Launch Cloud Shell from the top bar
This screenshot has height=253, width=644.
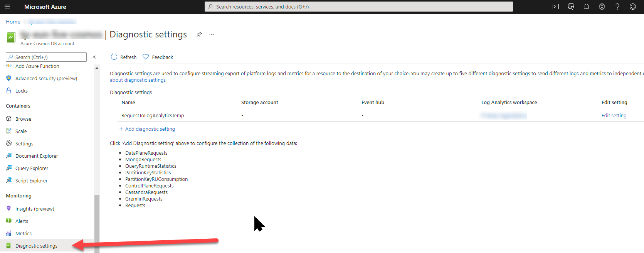click(x=555, y=7)
